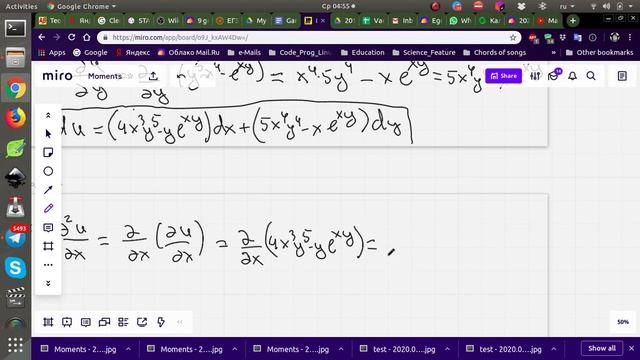Select the comment tool
The width and height of the screenshot is (640, 360).
tap(48, 227)
